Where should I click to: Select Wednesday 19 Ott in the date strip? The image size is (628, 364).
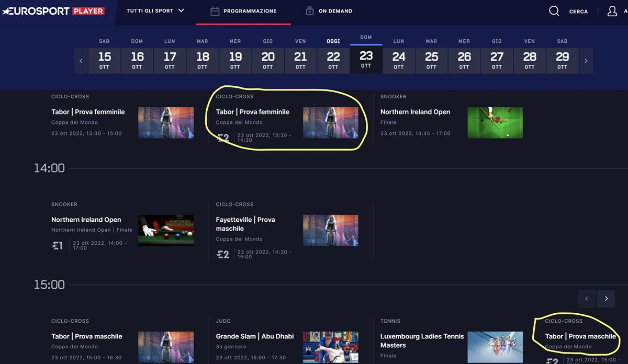pyautogui.click(x=235, y=61)
